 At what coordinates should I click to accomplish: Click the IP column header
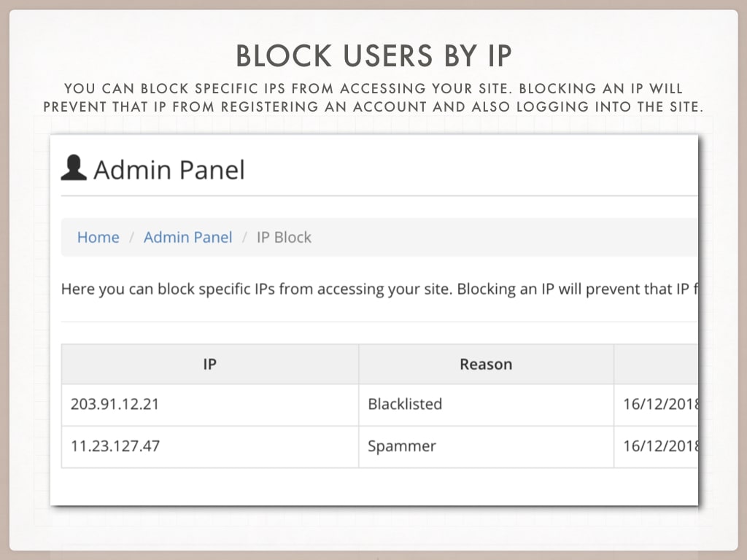[210, 365]
